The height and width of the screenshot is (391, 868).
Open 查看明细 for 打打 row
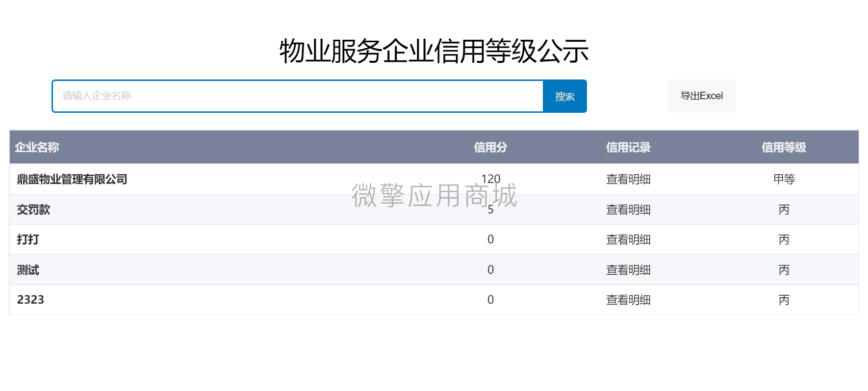point(628,240)
